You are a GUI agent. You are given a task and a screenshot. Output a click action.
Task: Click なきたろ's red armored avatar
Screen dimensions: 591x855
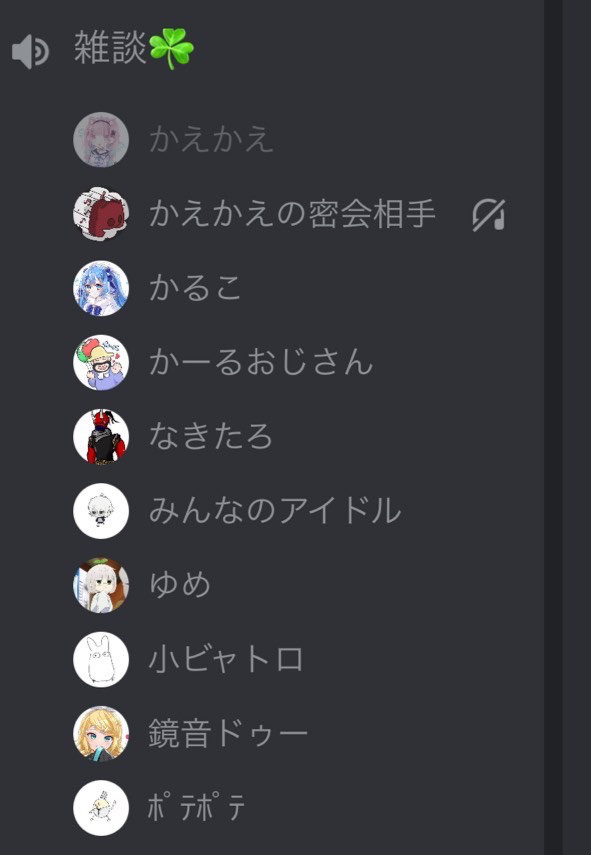[x=101, y=436]
